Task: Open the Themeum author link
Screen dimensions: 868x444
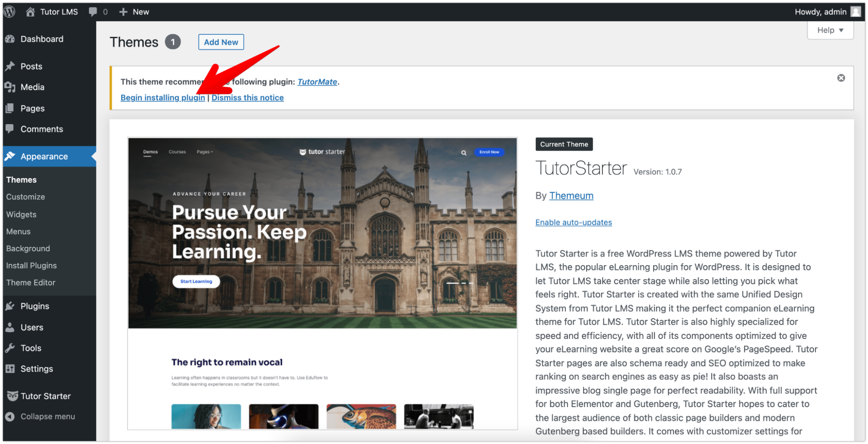Action: (571, 196)
